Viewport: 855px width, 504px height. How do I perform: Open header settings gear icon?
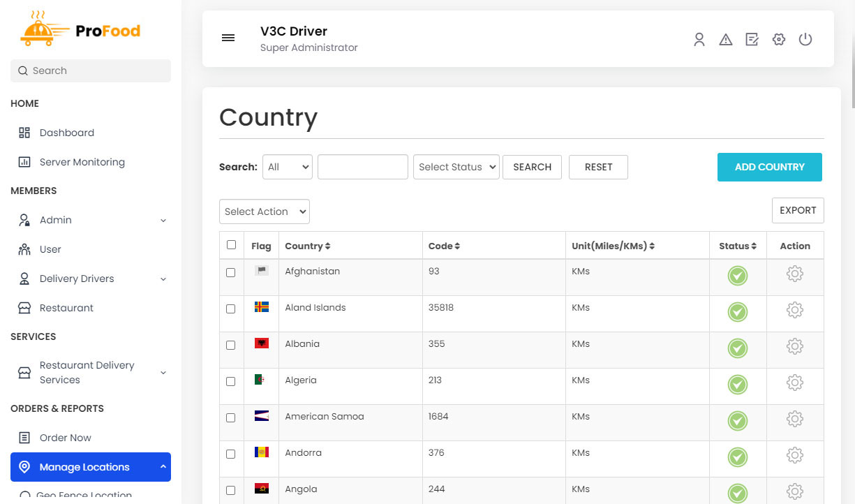(x=779, y=40)
